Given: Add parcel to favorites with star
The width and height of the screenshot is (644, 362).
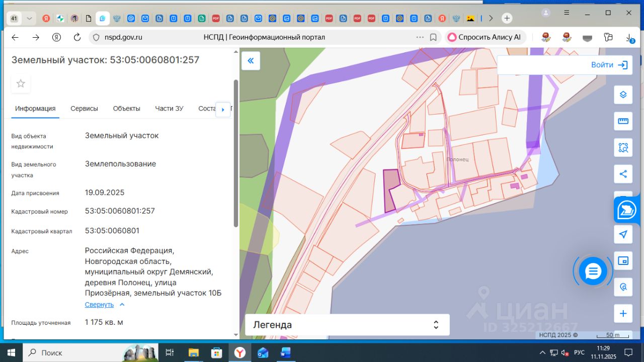Looking at the screenshot, I should coord(21,83).
